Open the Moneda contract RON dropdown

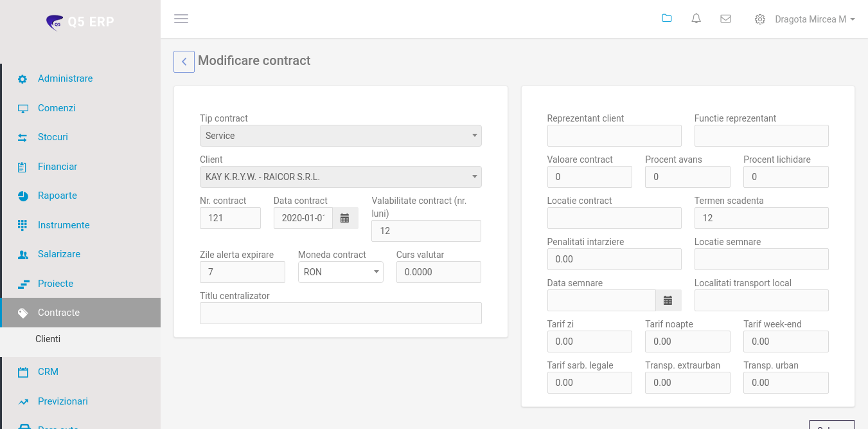(341, 272)
